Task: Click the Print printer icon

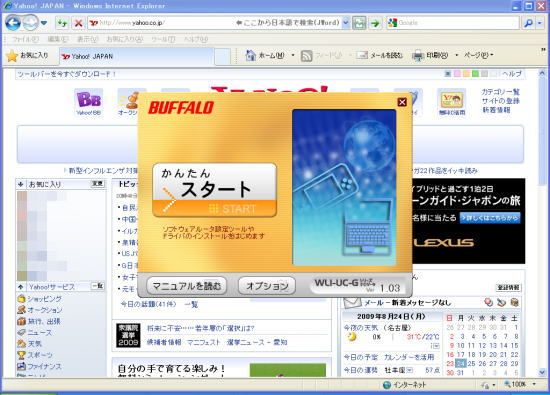Action: [x=418, y=56]
